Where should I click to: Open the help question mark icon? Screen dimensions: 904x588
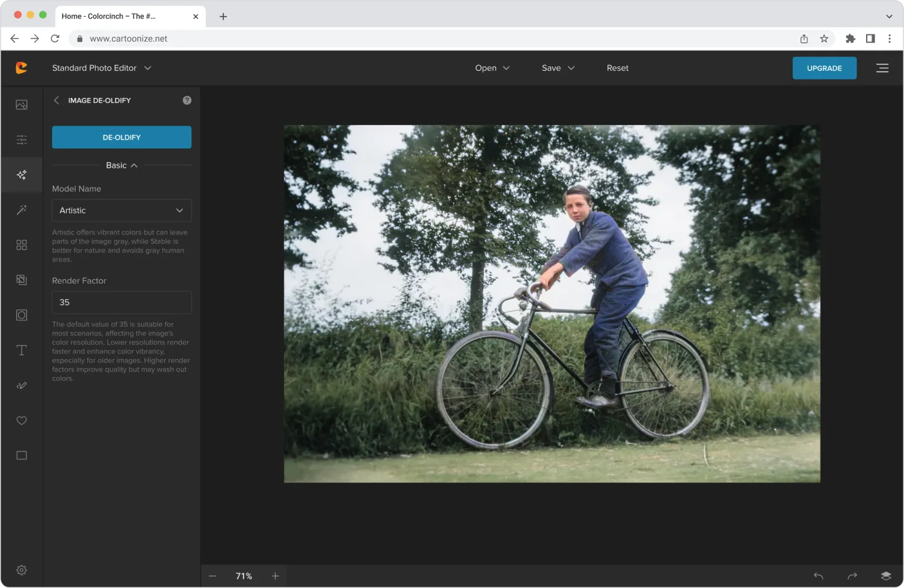coord(187,100)
